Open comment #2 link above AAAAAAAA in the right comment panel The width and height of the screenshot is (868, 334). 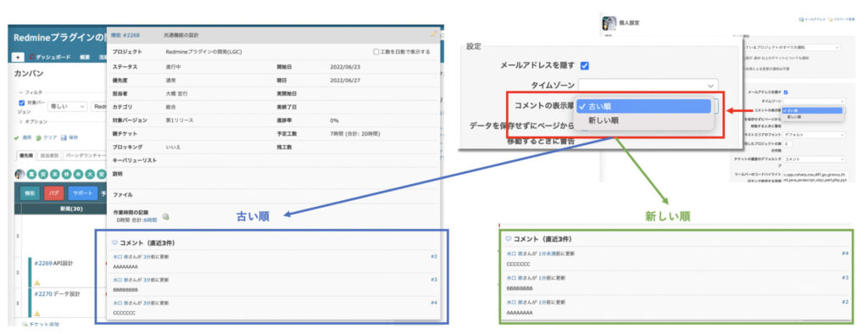tap(845, 302)
